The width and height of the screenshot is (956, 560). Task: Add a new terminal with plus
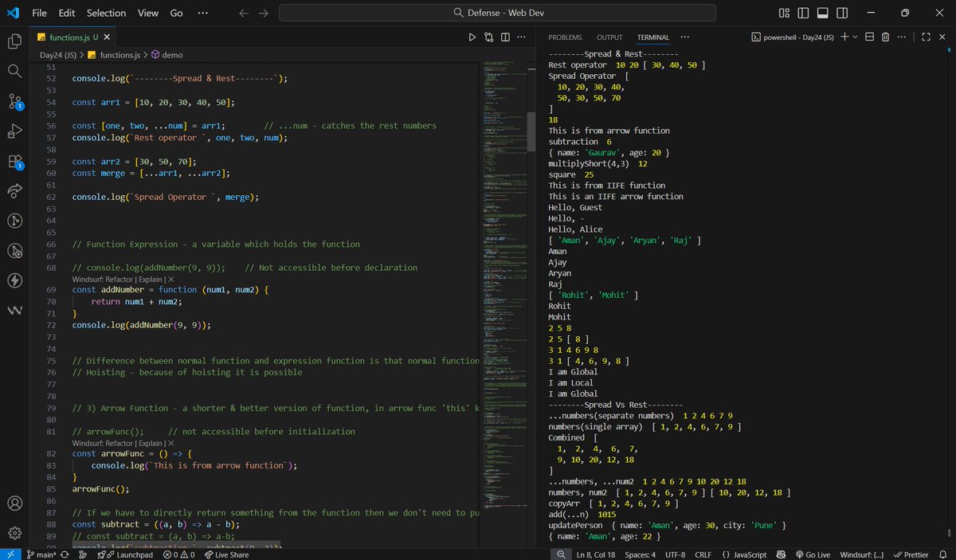coord(844,37)
